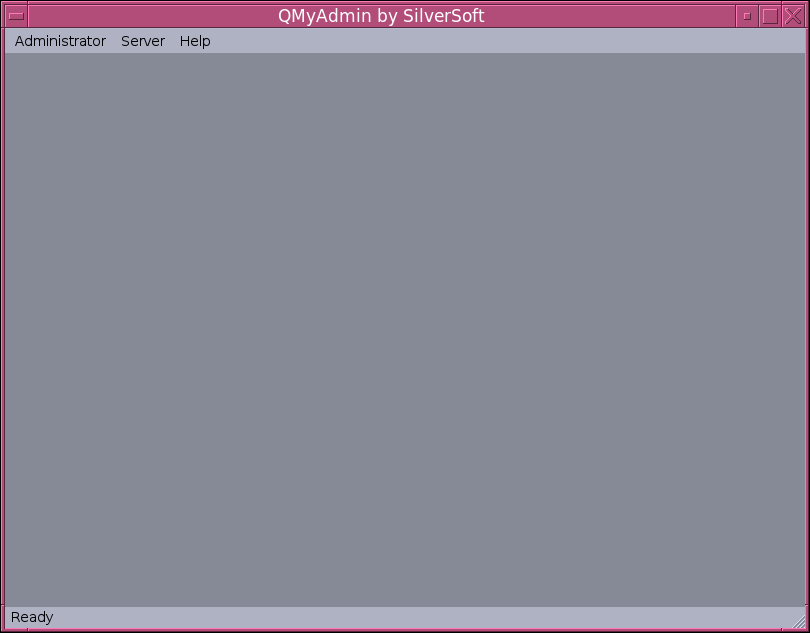Open the window menu icon in title bar
Image resolution: width=810 pixels, height=633 pixels.
pyautogui.click(x=16, y=16)
